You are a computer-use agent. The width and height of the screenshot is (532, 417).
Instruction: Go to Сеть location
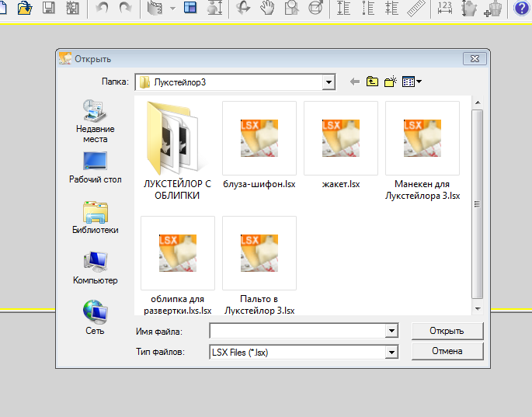pyautogui.click(x=95, y=318)
